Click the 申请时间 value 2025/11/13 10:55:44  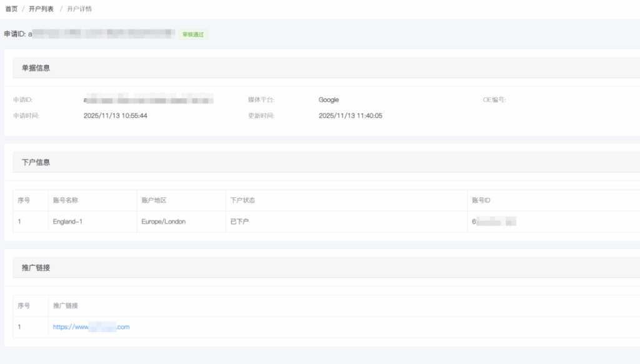point(116,116)
